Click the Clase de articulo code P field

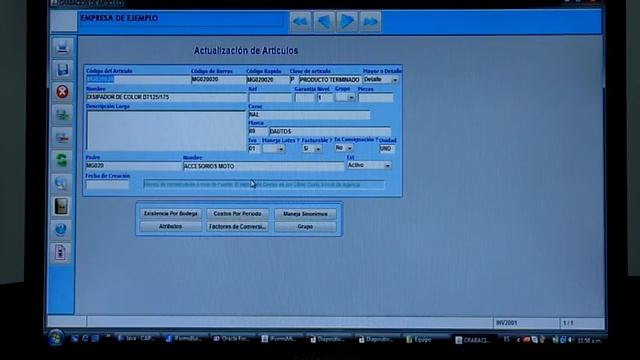click(x=293, y=80)
